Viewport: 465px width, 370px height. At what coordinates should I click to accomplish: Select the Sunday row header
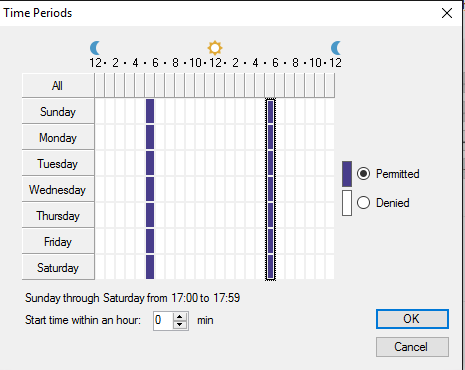pos(58,112)
